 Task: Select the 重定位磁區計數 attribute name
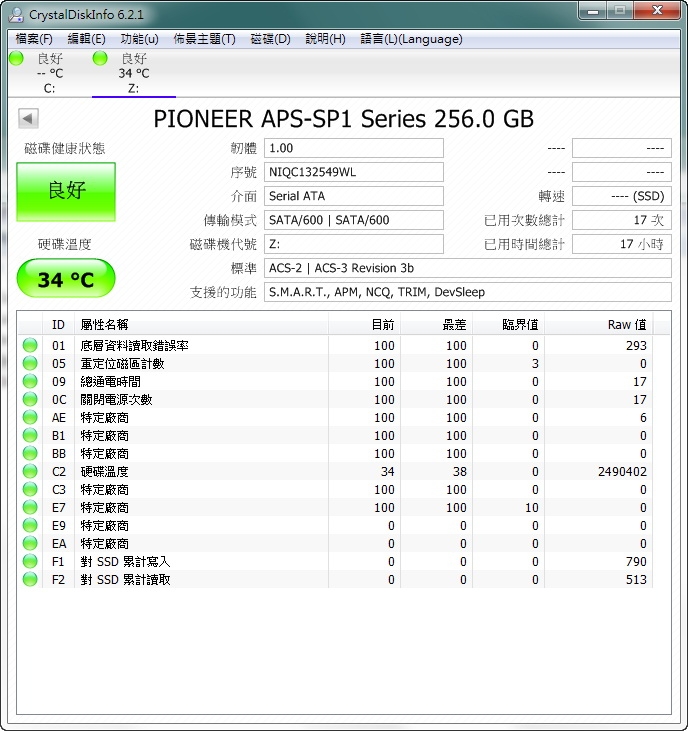pos(122,364)
